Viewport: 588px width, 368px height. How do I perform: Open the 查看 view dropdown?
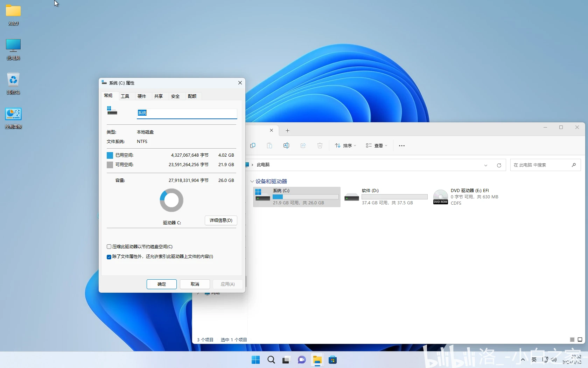(x=377, y=145)
